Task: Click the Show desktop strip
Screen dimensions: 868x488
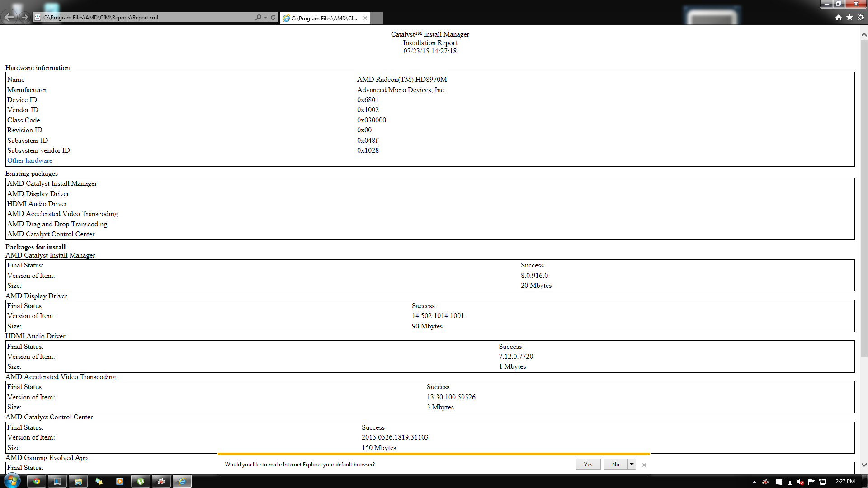Action: (x=865, y=482)
